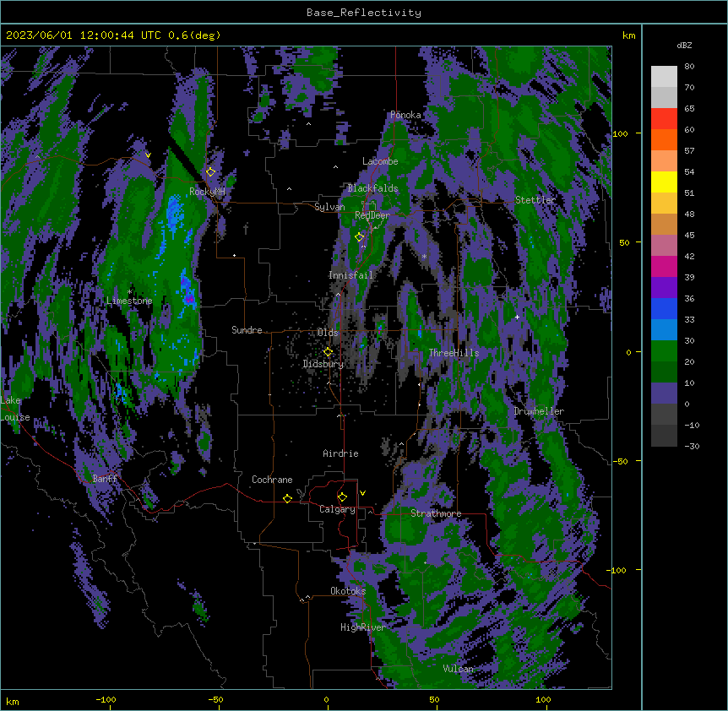
Task: Select the Cochrane town label
Action: [x=272, y=480]
